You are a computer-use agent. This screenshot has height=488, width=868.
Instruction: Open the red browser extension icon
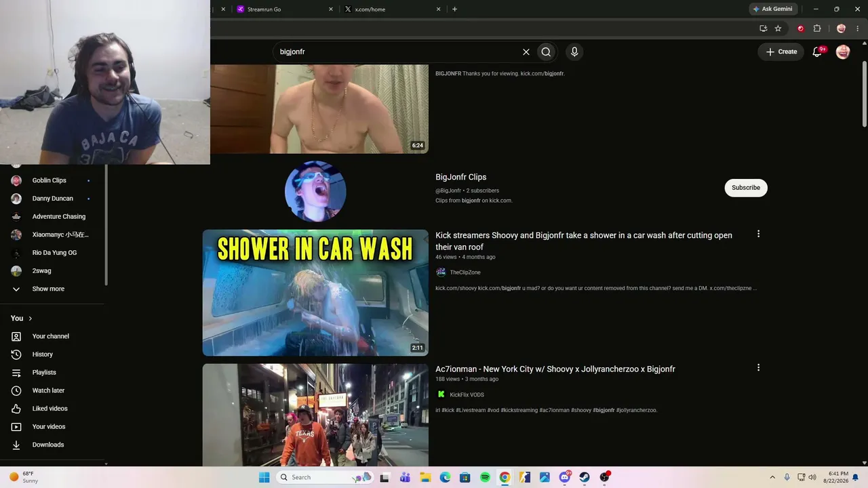(x=800, y=28)
